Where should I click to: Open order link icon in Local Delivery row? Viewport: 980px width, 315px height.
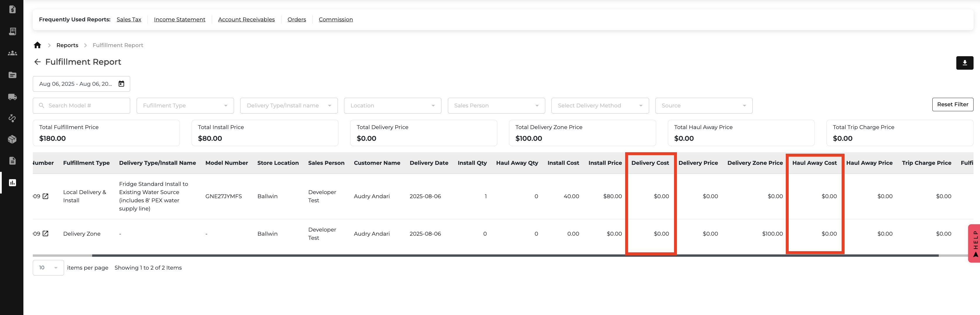45,196
